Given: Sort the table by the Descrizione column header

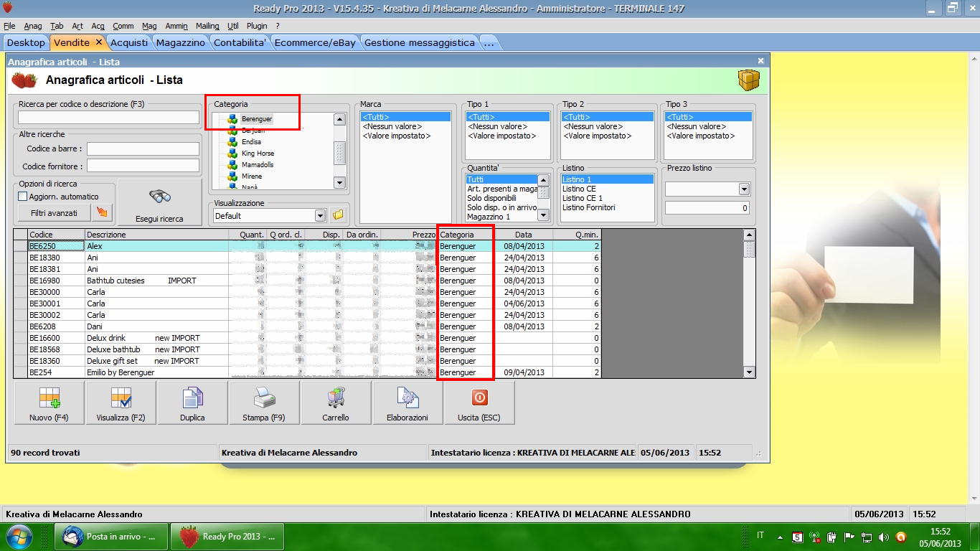Looking at the screenshot, I should click(x=156, y=235).
